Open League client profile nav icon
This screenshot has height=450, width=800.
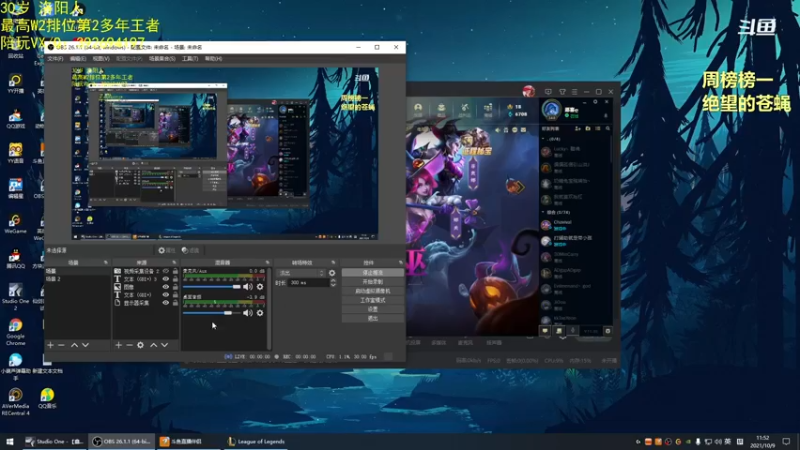click(x=418, y=109)
